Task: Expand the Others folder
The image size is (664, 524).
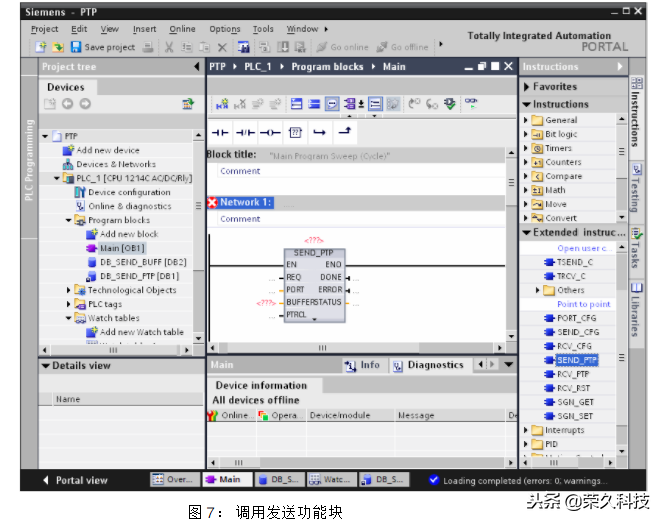Action: [x=537, y=290]
